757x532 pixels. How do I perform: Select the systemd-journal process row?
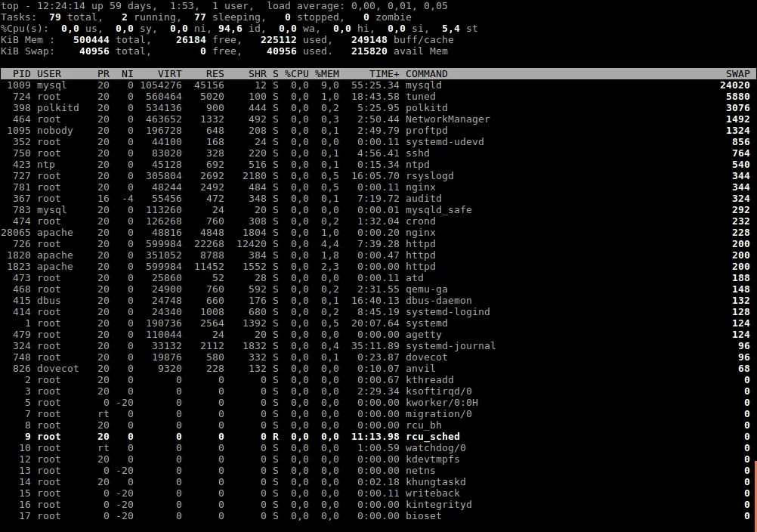point(450,346)
